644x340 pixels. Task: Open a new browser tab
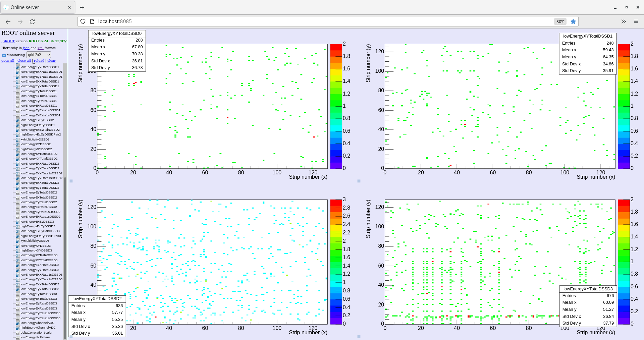82,7
